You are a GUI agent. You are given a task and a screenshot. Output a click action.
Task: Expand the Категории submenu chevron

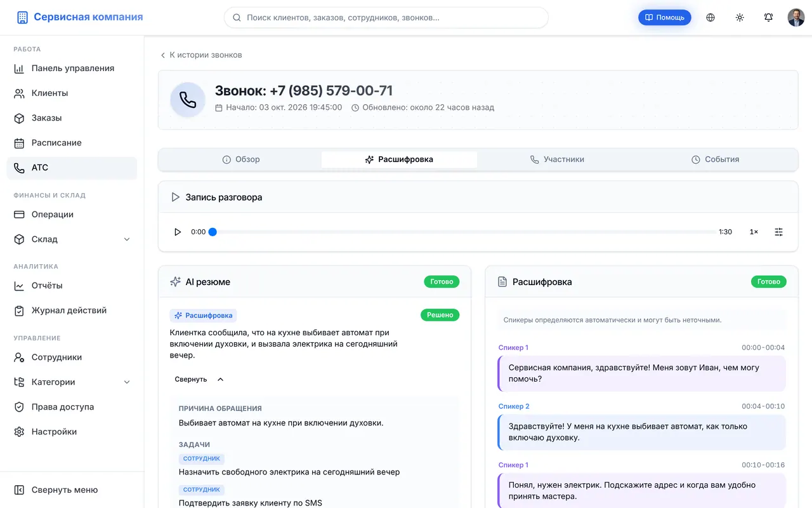click(x=127, y=382)
